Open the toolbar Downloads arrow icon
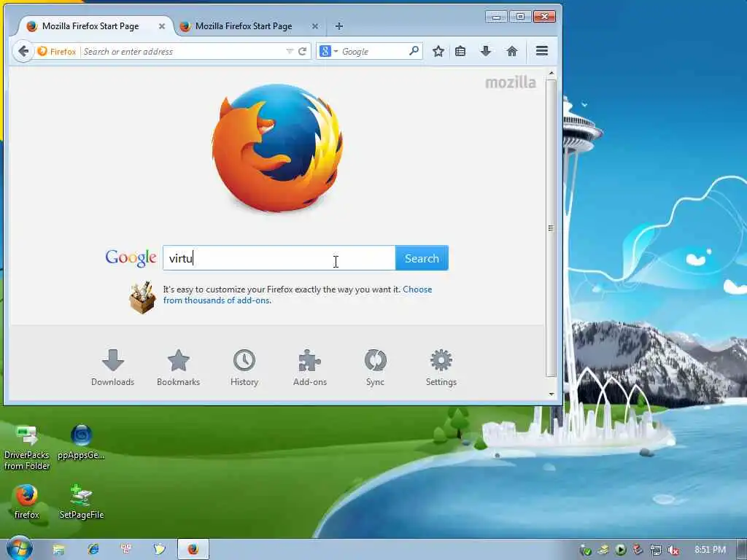 [x=485, y=51]
